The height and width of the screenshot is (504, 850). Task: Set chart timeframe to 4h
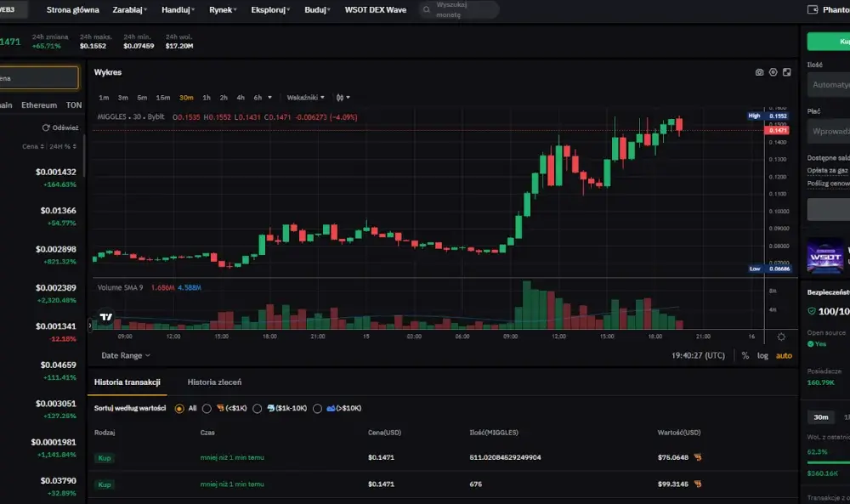pyautogui.click(x=241, y=98)
